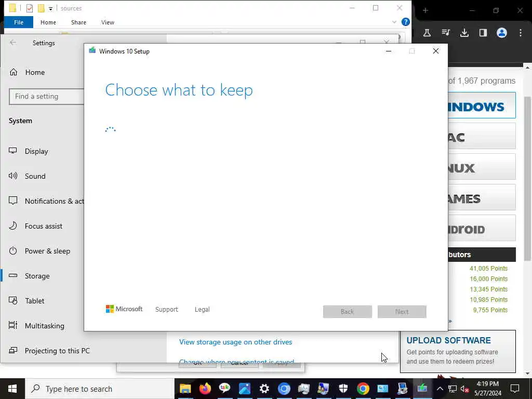Image resolution: width=532 pixels, height=399 pixels.
Task: Click the muted volume tray icon
Action: [x=465, y=389]
